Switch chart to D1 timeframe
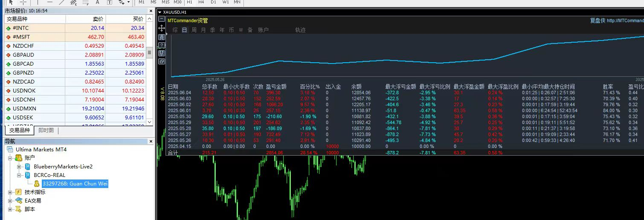 [x=213, y=2]
